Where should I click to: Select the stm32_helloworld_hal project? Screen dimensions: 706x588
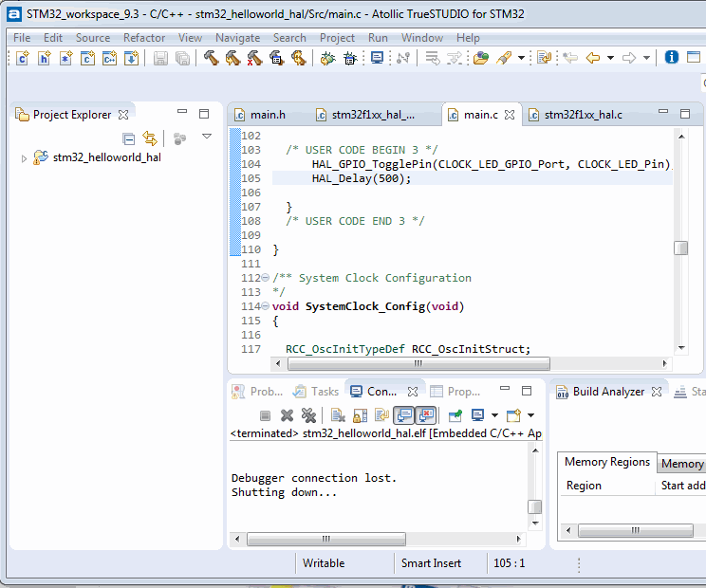pyautogui.click(x=106, y=157)
